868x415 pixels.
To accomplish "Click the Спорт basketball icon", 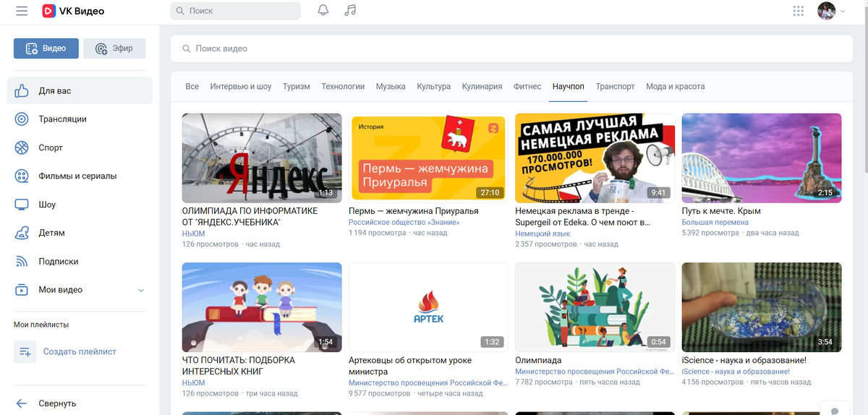I will point(22,147).
